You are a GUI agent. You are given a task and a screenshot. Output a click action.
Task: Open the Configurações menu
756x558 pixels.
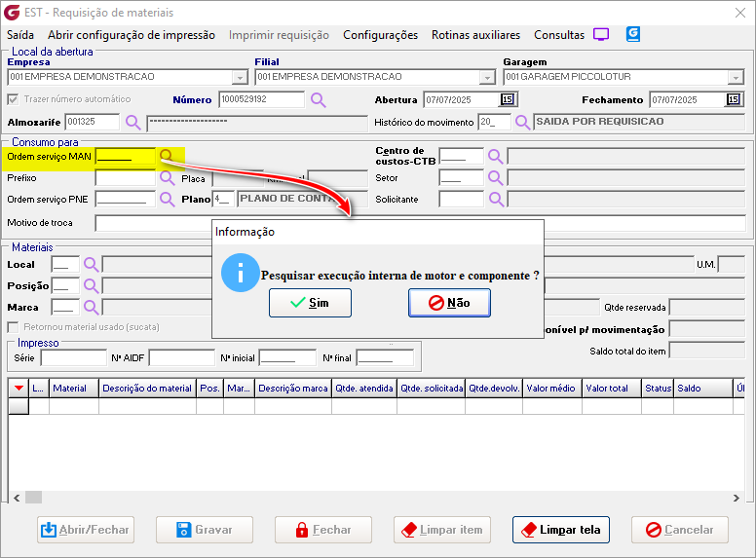tap(380, 35)
